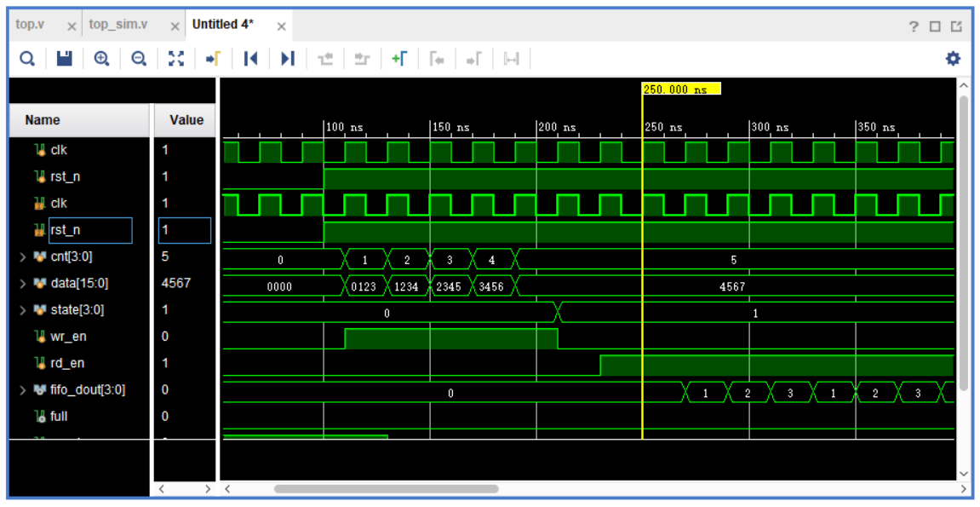Jump to the next transition
Screen dimensions: 980x507
[286, 58]
